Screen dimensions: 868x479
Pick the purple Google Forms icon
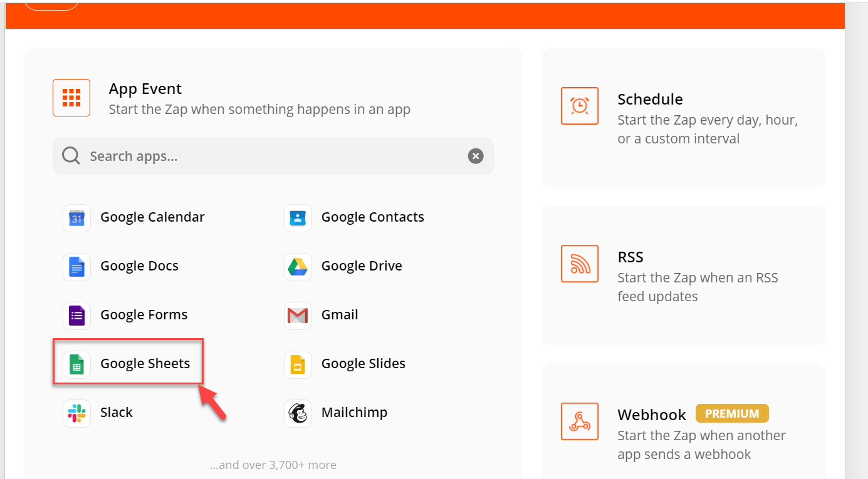point(76,316)
